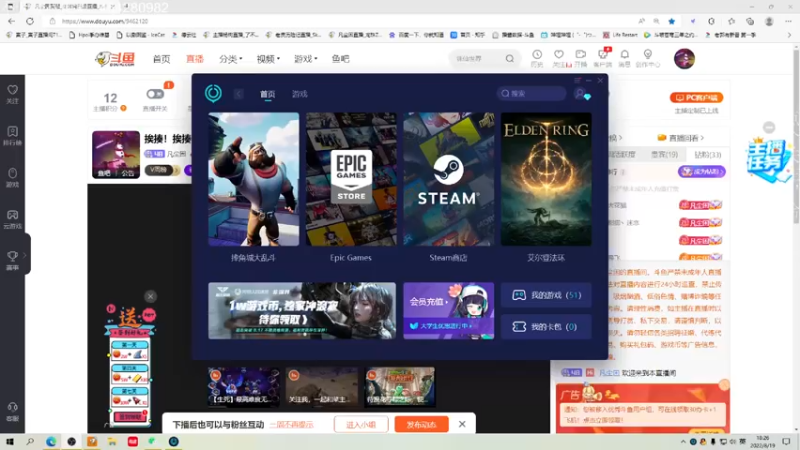
Task: Open Windows Start menu
Action: point(10,441)
